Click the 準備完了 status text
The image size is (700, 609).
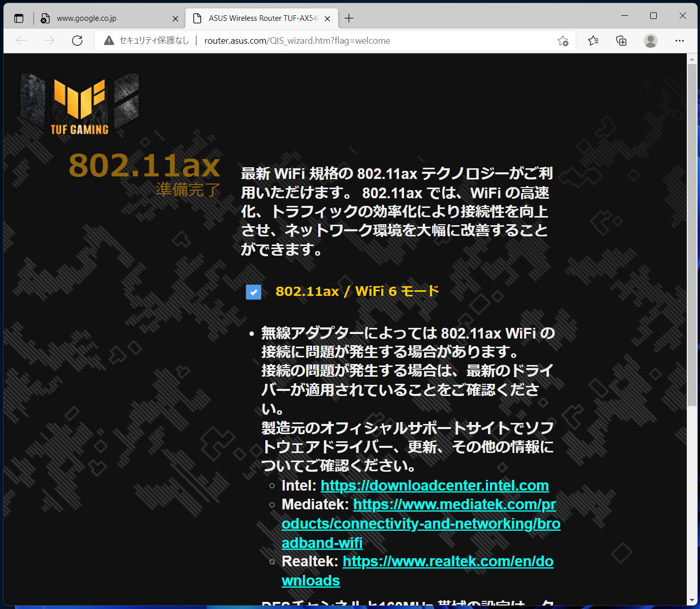(x=188, y=190)
